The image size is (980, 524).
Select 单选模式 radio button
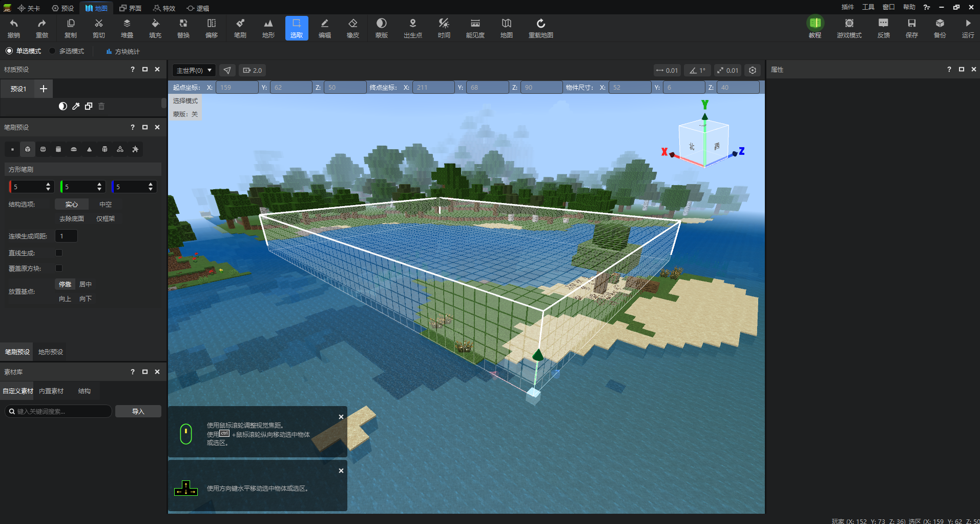coord(9,51)
